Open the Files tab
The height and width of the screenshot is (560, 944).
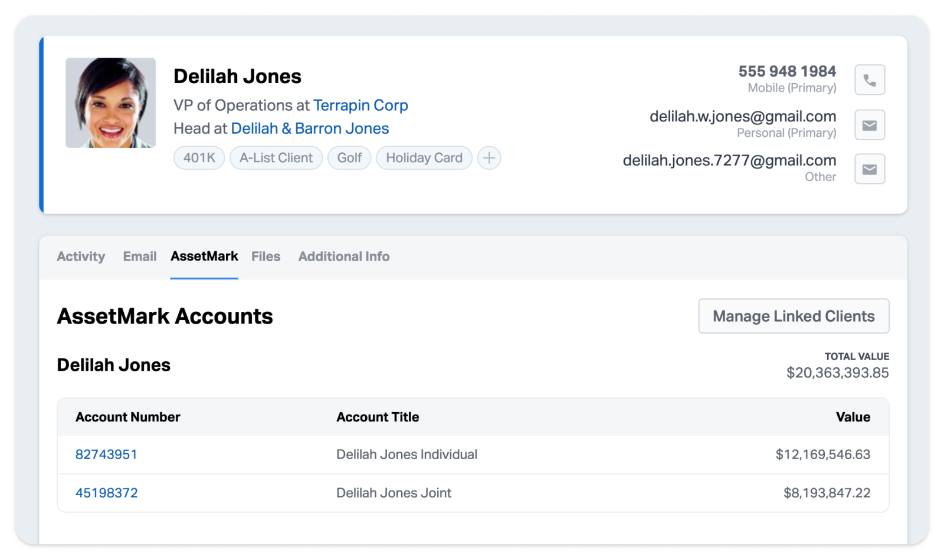click(265, 256)
